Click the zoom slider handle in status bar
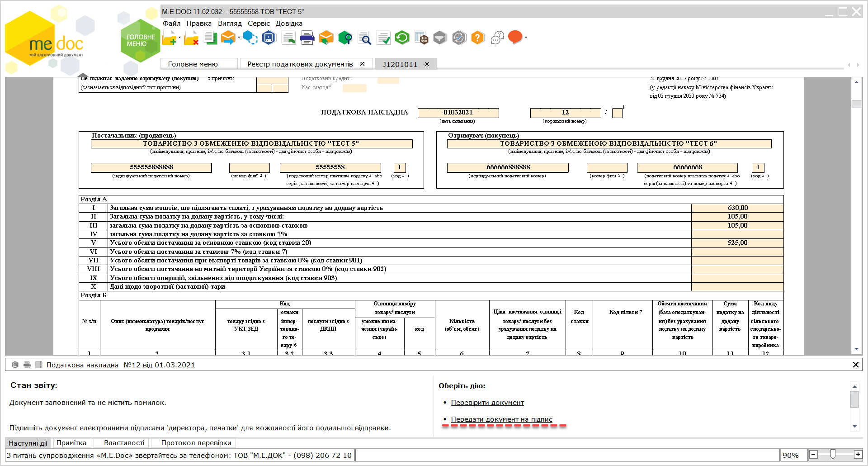 [833, 454]
